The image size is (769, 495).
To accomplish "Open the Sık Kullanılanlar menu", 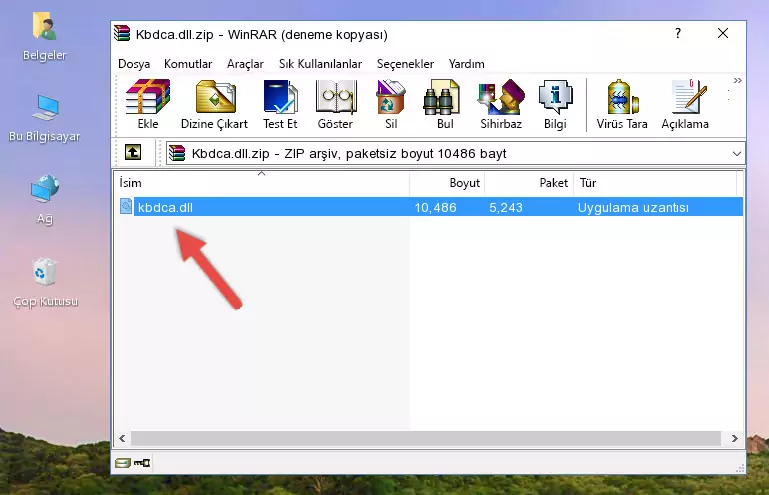I will coord(320,64).
